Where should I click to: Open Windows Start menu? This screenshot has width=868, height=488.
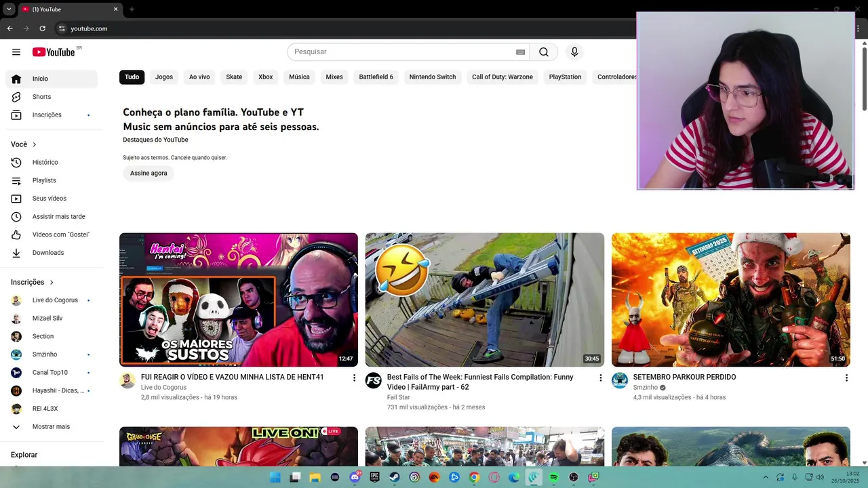[275, 477]
